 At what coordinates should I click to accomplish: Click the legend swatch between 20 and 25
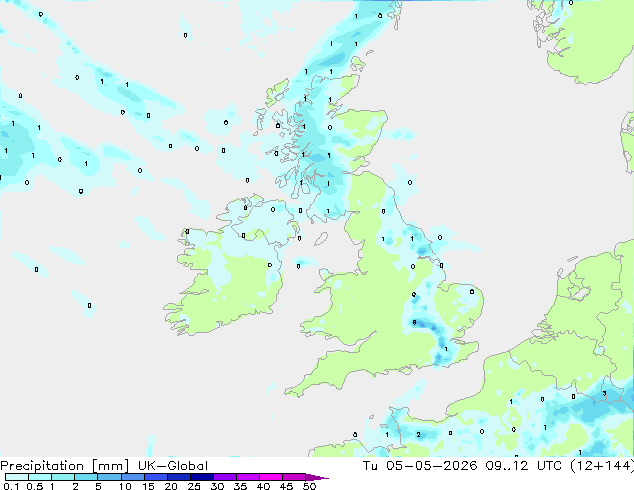(x=178, y=477)
